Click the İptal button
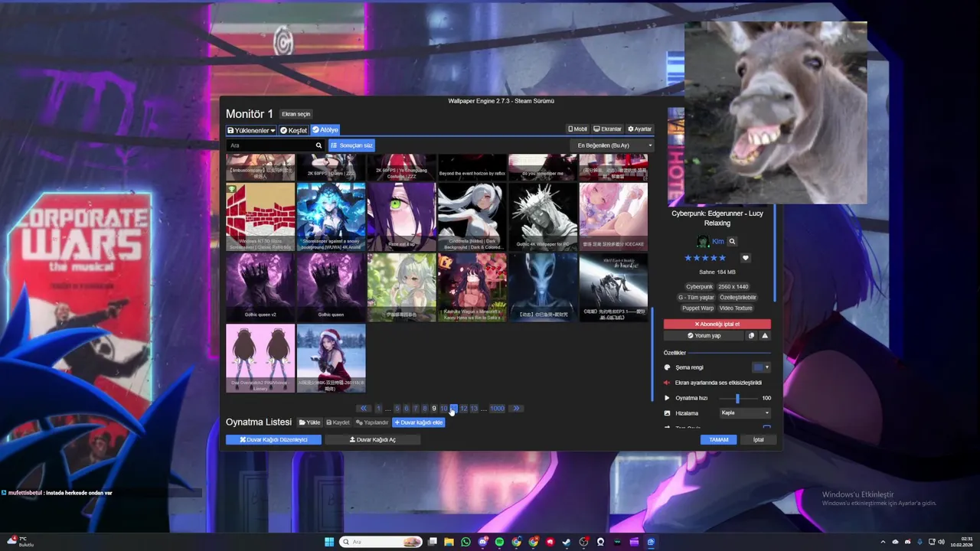Image resolution: width=980 pixels, height=551 pixels. (x=758, y=440)
